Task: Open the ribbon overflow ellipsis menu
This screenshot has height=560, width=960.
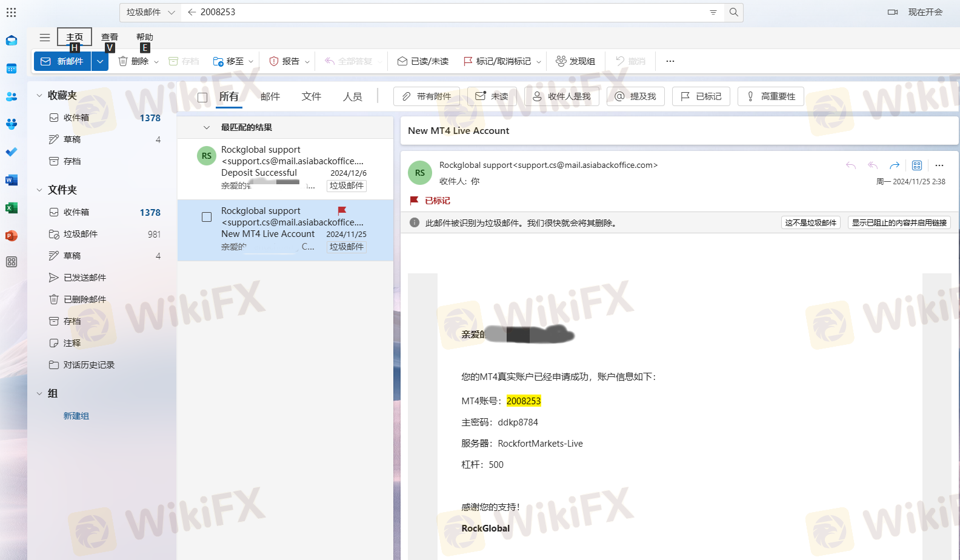Action: click(670, 61)
